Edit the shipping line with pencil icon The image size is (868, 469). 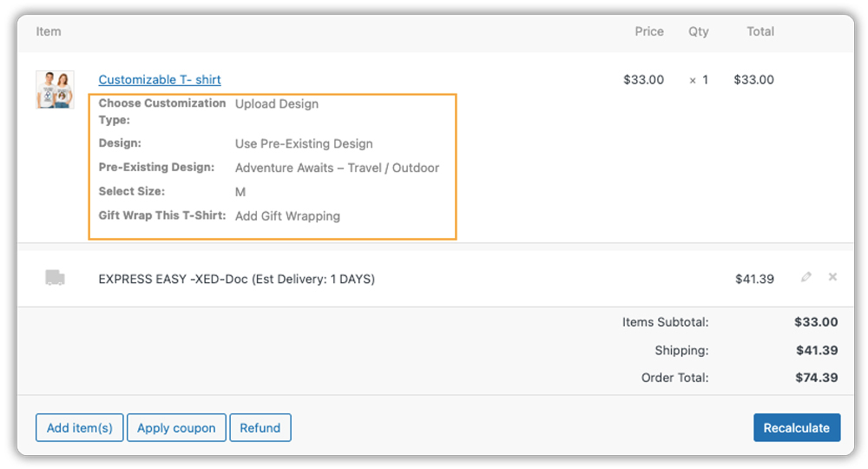pos(806,277)
